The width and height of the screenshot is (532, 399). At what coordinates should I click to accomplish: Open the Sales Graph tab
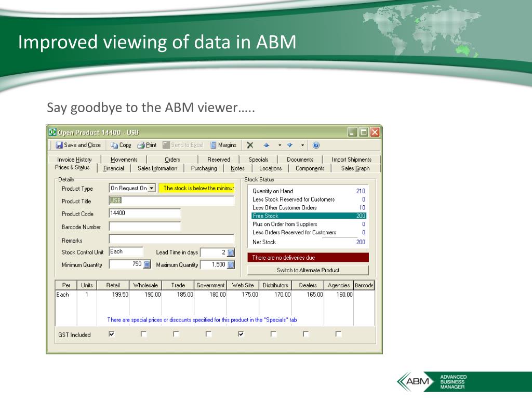coord(355,168)
